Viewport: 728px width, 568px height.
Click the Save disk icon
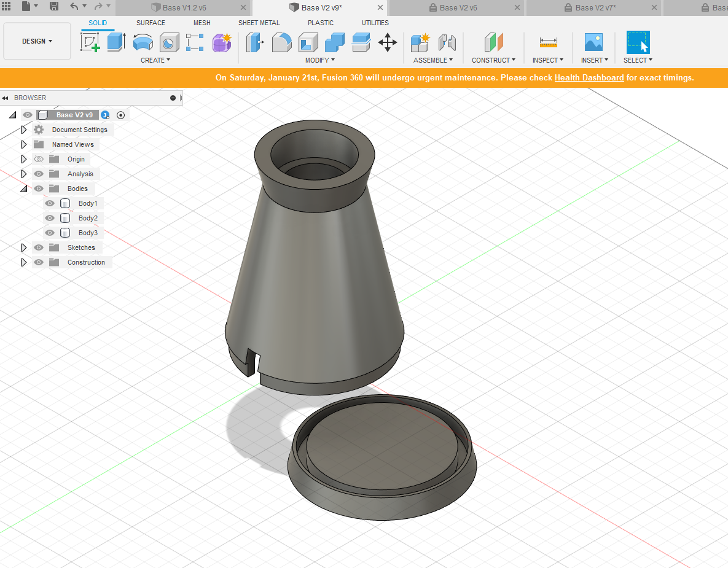54,7
